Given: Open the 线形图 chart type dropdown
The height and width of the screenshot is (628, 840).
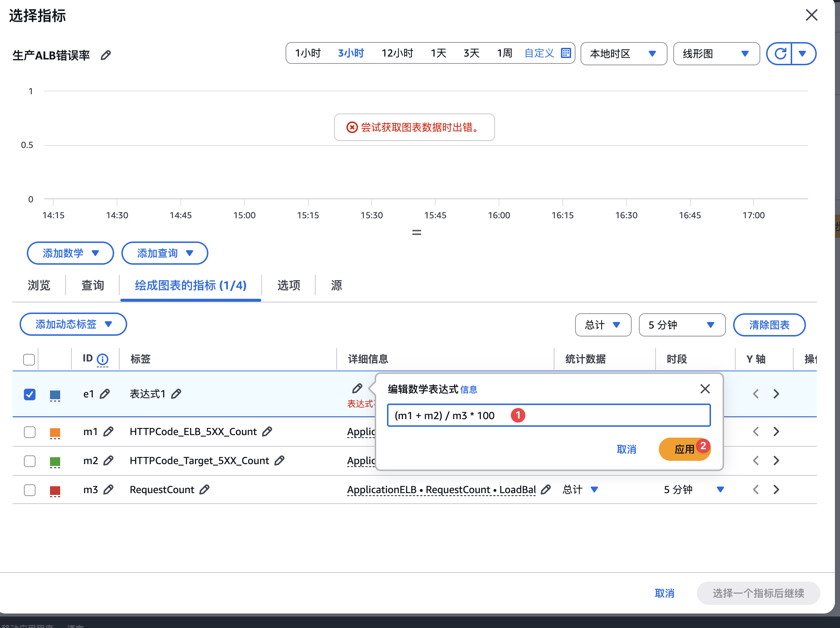Looking at the screenshot, I should tap(716, 54).
